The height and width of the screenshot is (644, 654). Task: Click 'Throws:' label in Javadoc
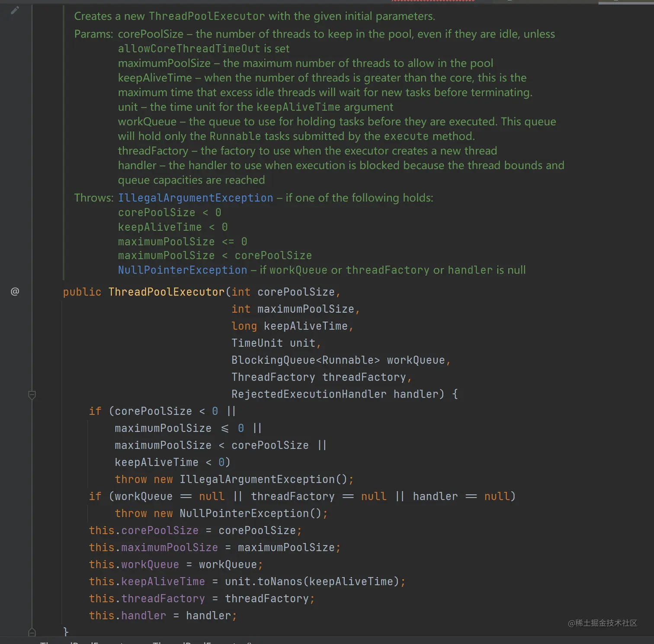click(93, 198)
